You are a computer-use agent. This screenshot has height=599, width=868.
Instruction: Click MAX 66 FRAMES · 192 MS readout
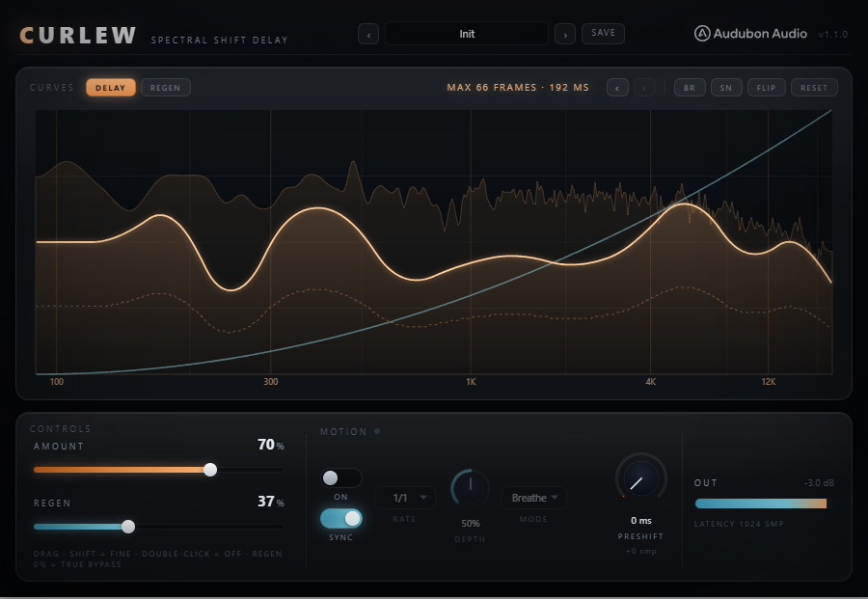coord(518,88)
